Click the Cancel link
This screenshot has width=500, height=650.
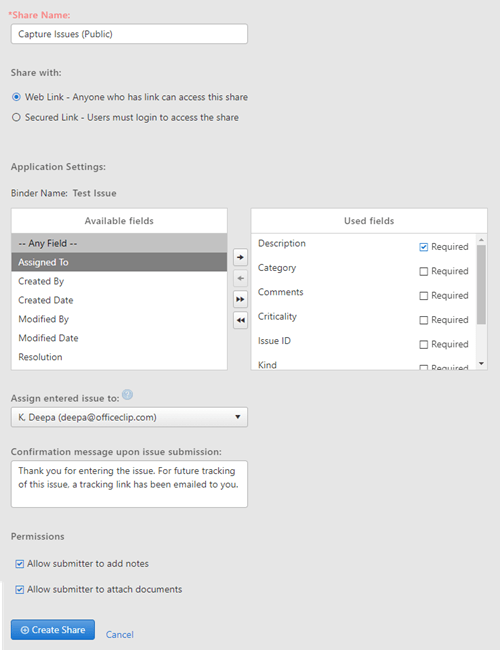click(119, 635)
